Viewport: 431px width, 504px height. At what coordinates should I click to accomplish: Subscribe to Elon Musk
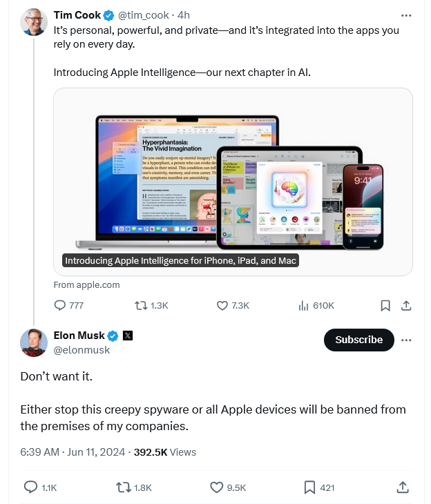coord(358,340)
